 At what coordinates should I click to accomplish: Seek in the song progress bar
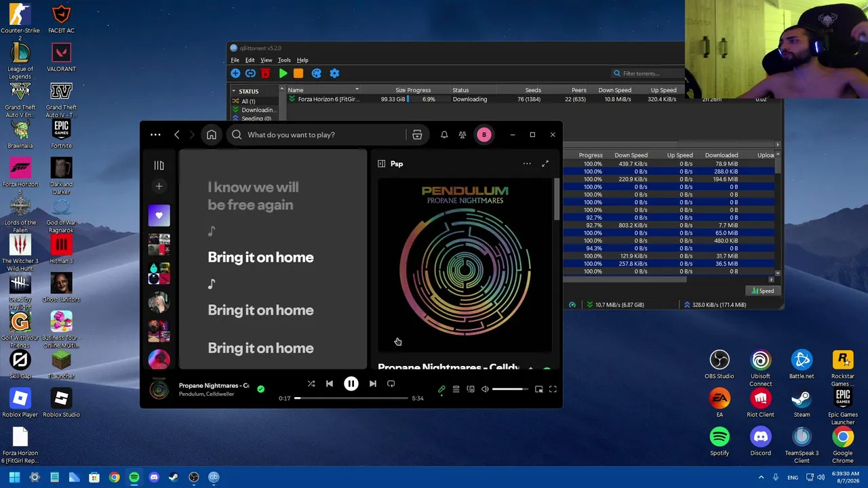pyautogui.click(x=351, y=399)
